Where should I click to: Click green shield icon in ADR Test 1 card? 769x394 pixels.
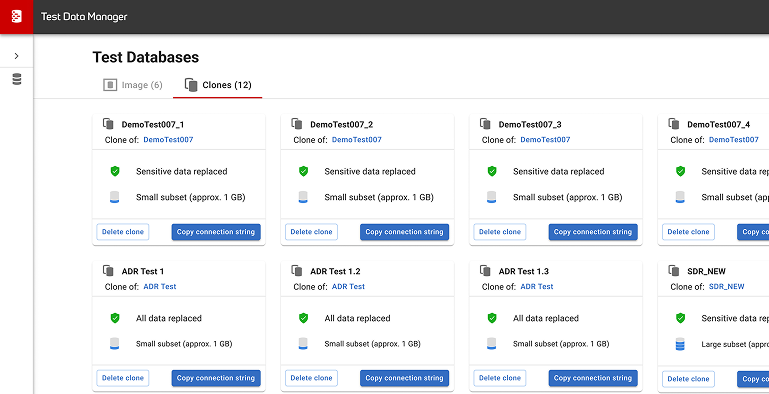[x=115, y=318]
